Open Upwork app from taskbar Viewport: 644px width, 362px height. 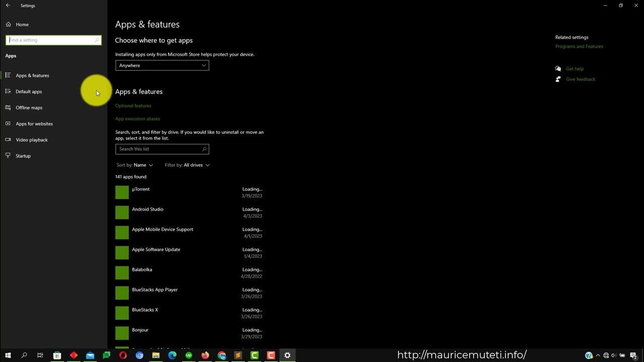189,355
